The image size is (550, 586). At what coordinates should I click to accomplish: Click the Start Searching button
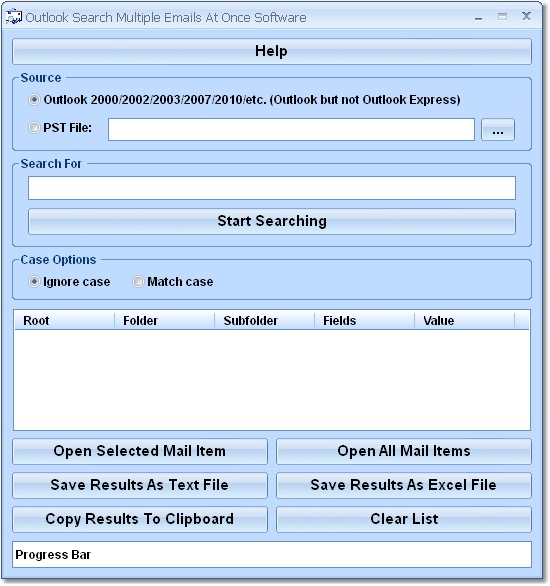coord(272,221)
